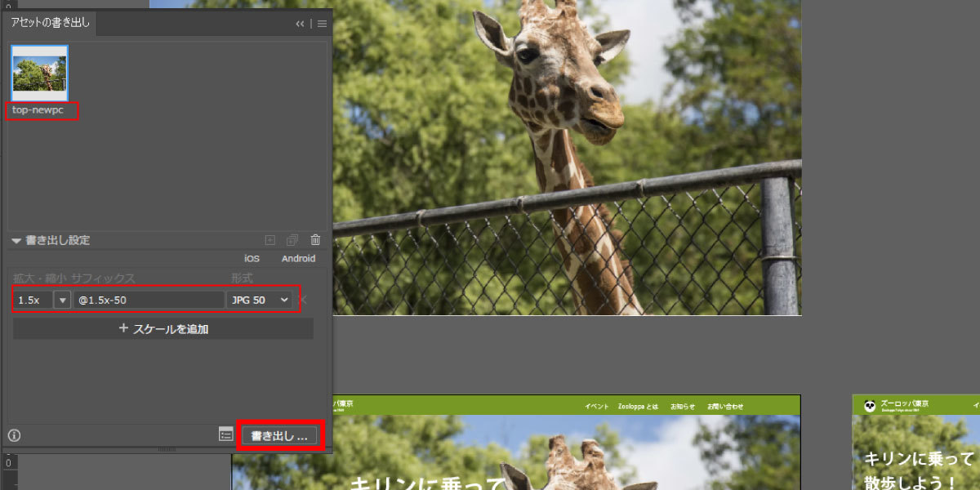Screen dimensions: 980x490
Task: Select the top-newpc asset thumbnail
Action: [x=40, y=73]
